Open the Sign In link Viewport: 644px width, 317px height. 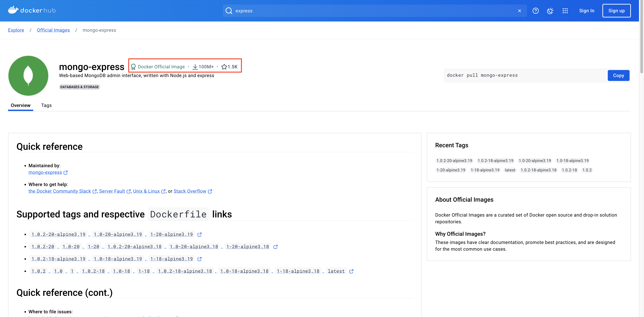point(586,11)
